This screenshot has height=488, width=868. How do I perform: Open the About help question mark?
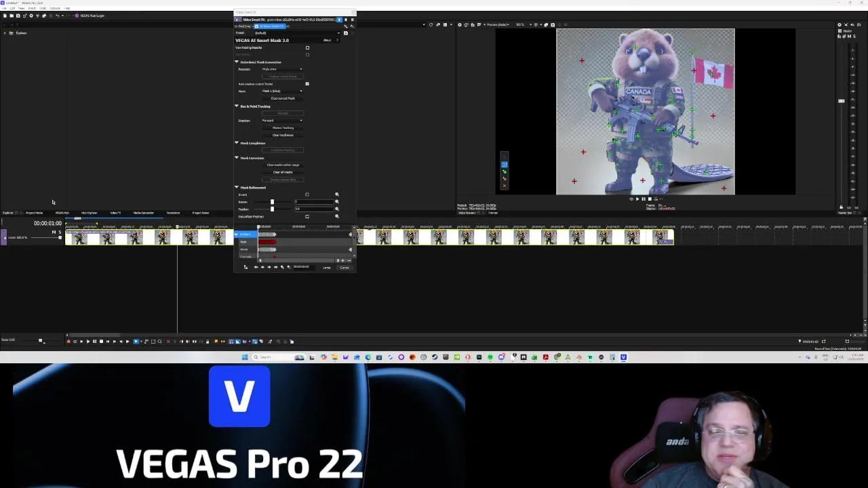(337, 40)
